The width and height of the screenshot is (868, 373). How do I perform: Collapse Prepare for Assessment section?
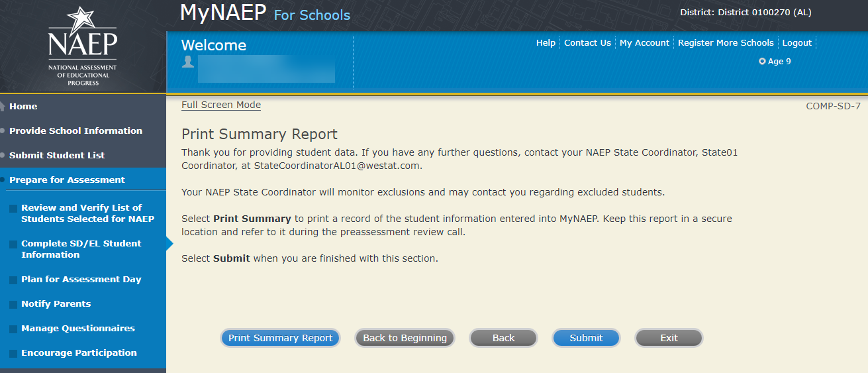67,180
